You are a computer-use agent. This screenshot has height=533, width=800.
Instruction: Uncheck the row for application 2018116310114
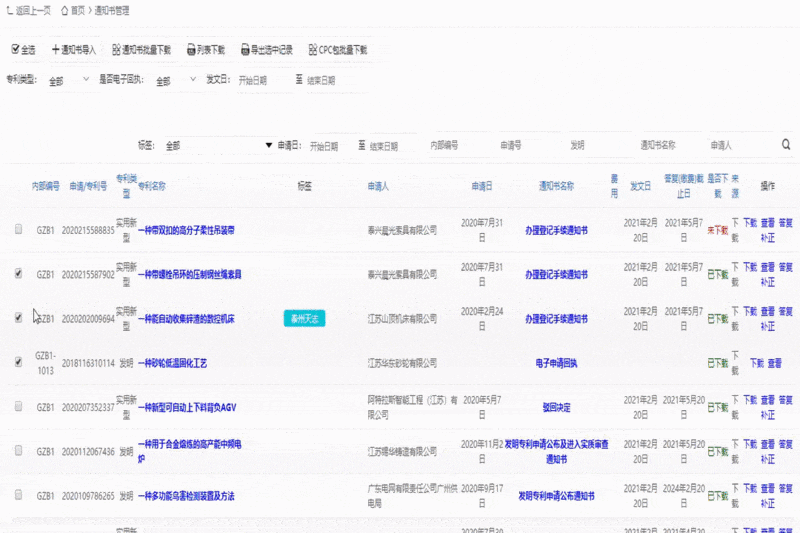coord(18,362)
